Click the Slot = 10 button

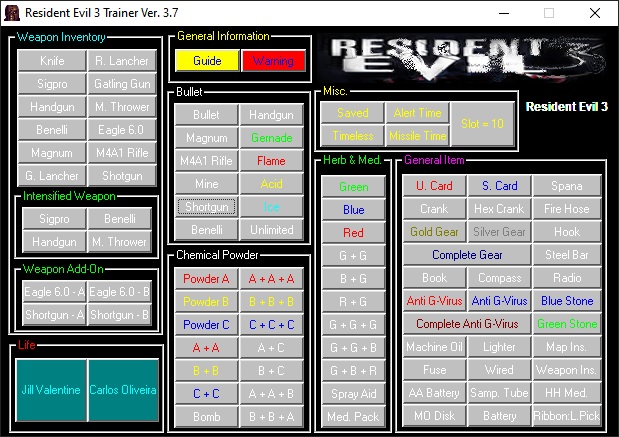coord(483,124)
